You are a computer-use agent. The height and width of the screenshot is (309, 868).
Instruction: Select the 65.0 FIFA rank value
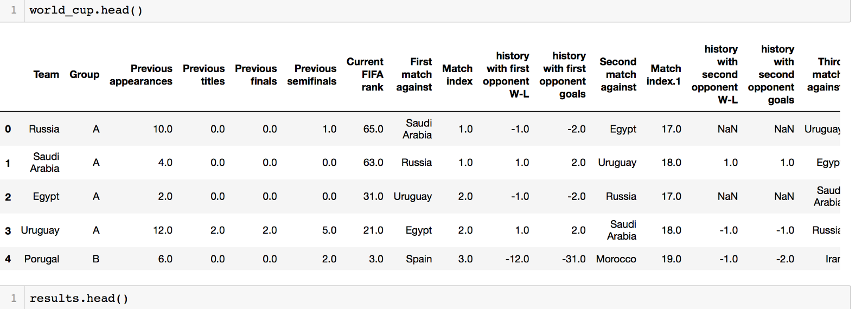coord(373,129)
